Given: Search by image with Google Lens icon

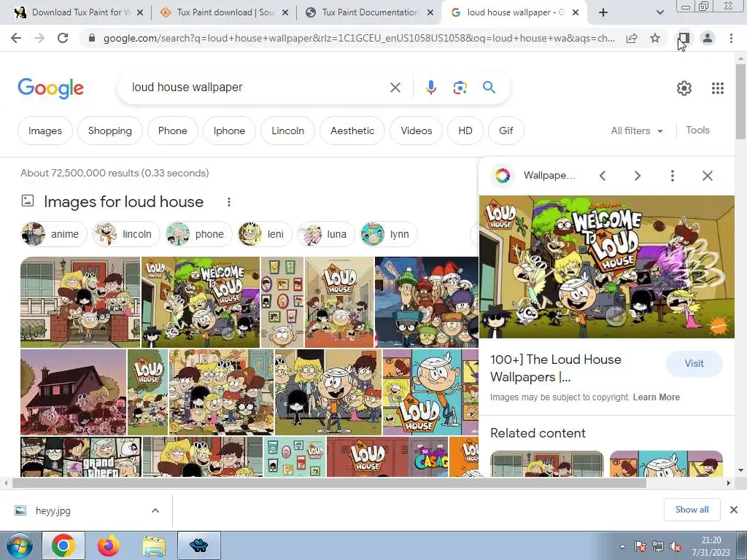Looking at the screenshot, I should coord(460,87).
